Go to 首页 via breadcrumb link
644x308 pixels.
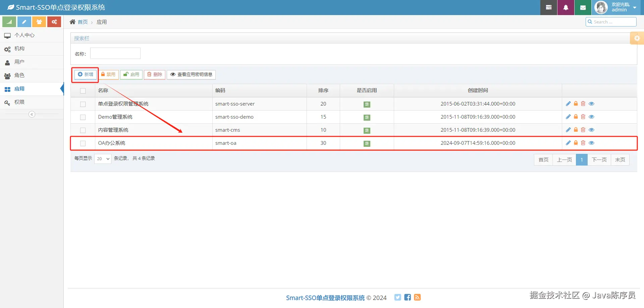(x=83, y=22)
